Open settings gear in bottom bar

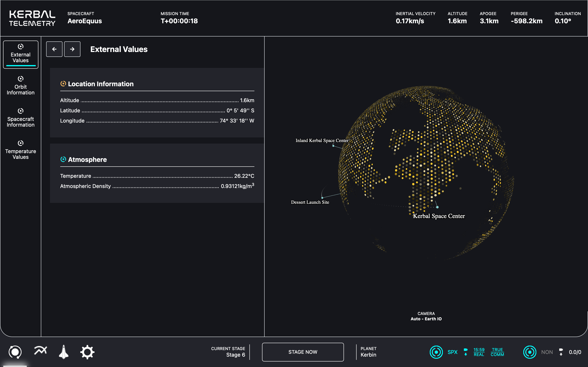point(87,352)
